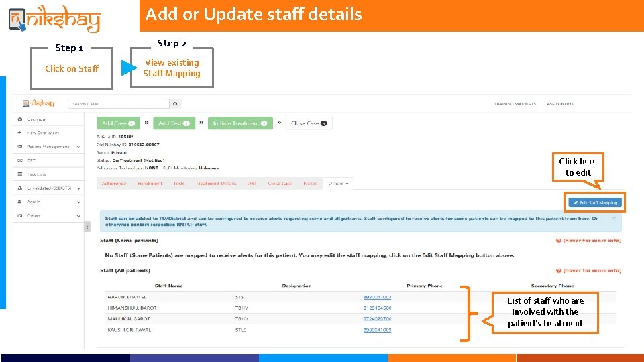Open the Notes tab
The image size is (644, 362).
tap(310, 184)
